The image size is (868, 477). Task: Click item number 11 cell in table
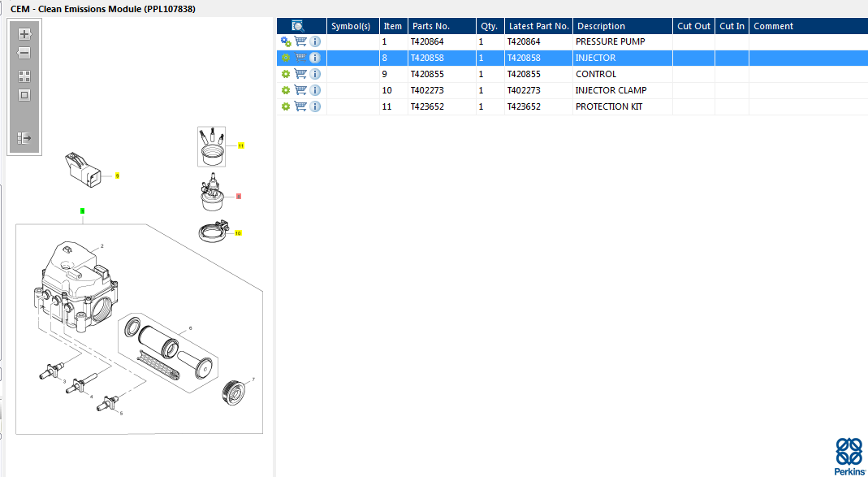[394, 106]
